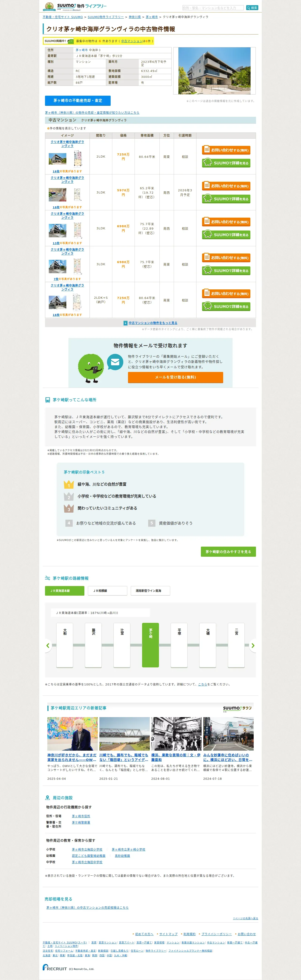Open article 川崎でも、調布でも、稲城でもない
This screenshot has height=980, width=301.
tap(124, 757)
